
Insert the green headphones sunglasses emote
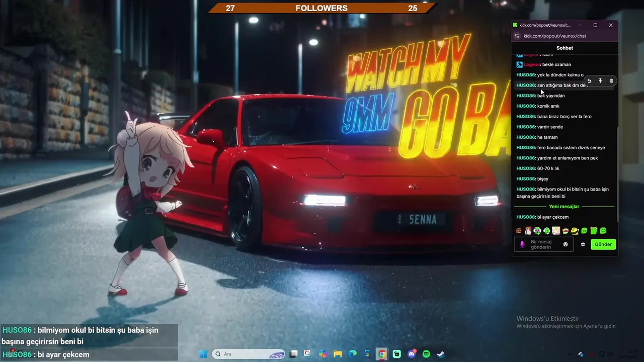[537, 231]
